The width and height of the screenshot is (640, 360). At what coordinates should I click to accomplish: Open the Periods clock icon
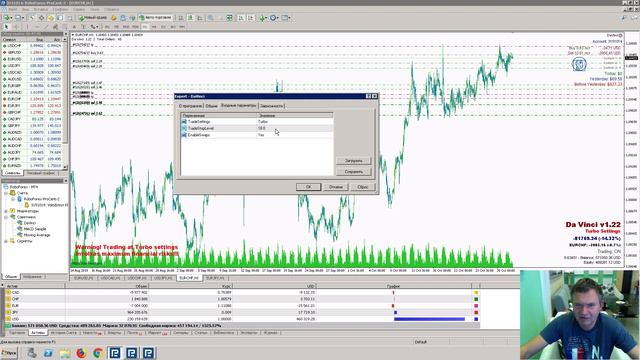click(x=274, y=18)
